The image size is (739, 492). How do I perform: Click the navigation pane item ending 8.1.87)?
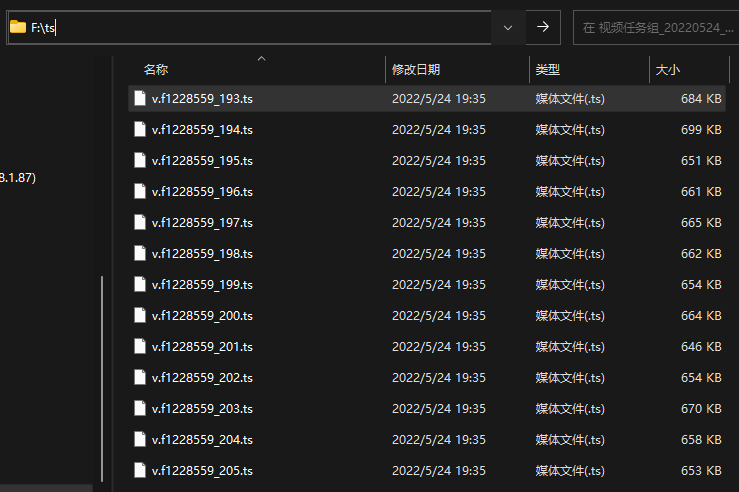click(x=18, y=178)
